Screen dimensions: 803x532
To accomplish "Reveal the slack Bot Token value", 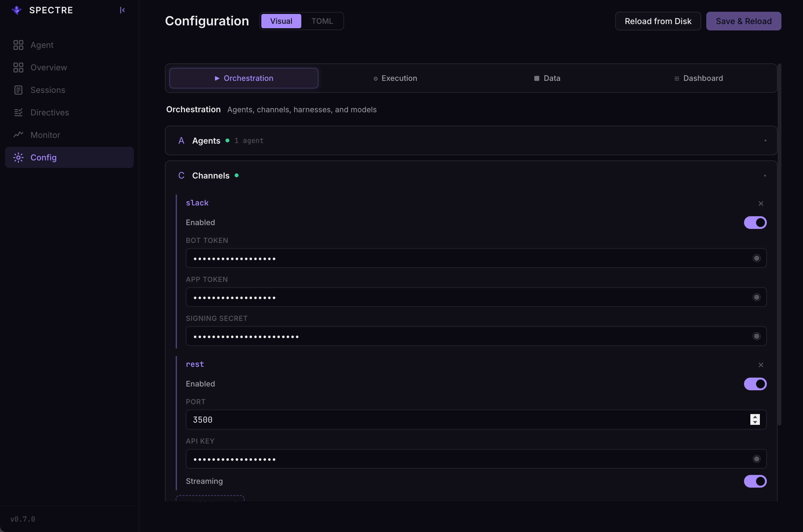I will 756,258.
